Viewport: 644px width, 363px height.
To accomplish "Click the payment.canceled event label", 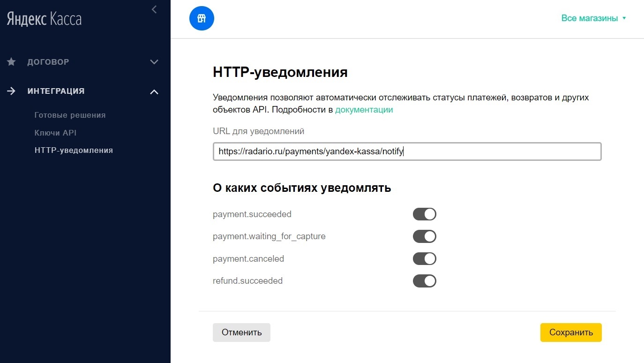I will pyautogui.click(x=248, y=259).
